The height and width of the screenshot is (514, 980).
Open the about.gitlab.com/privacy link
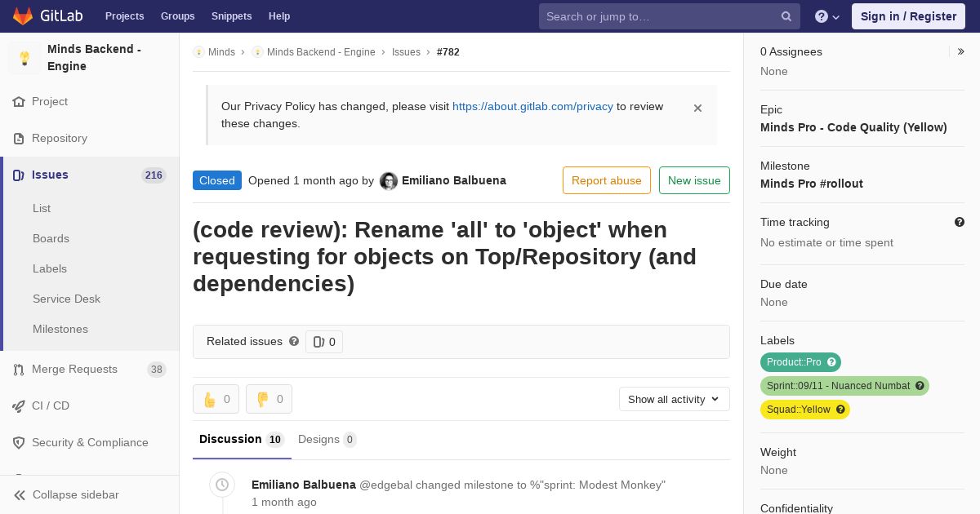pos(532,106)
